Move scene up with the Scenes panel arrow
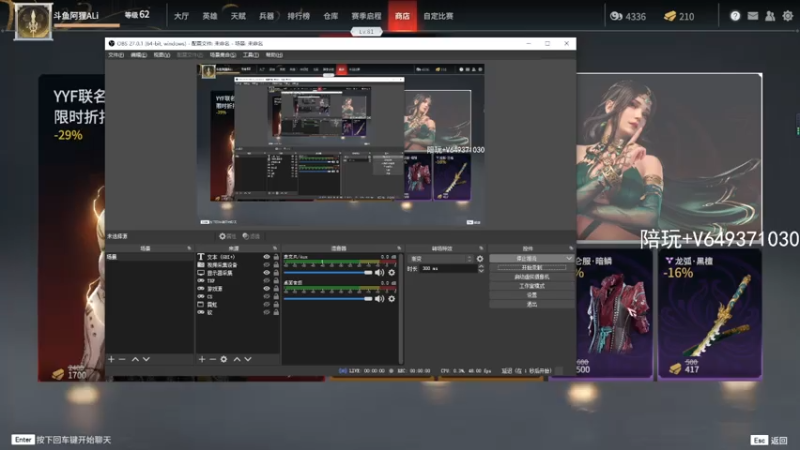 (x=135, y=359)
